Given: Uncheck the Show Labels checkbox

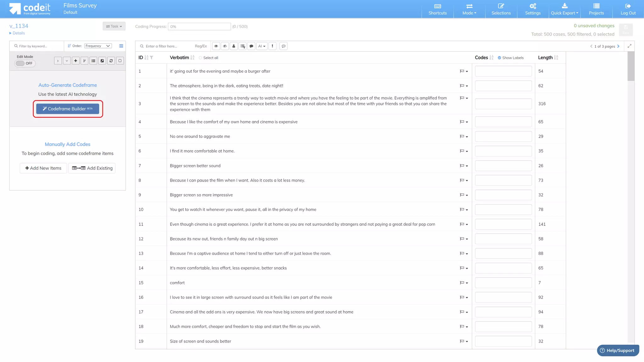Looking at the screenshot, I should pos(499,58).
